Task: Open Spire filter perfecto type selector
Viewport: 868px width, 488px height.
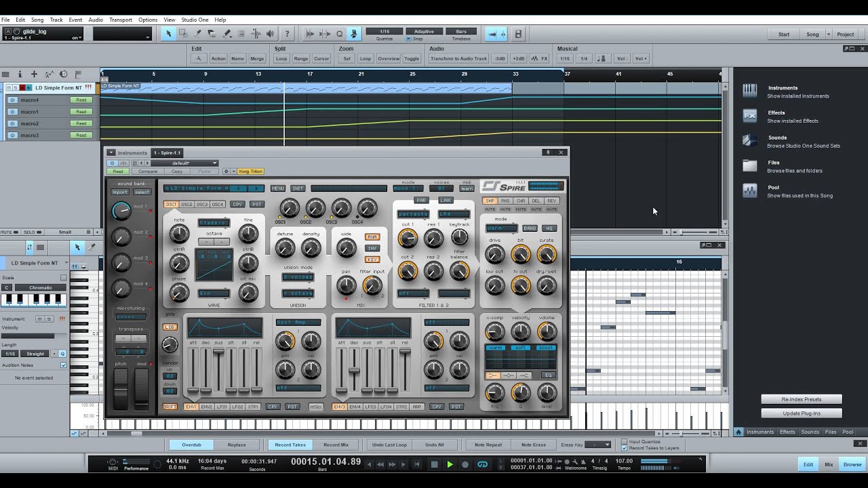Action: click(413, 214)
